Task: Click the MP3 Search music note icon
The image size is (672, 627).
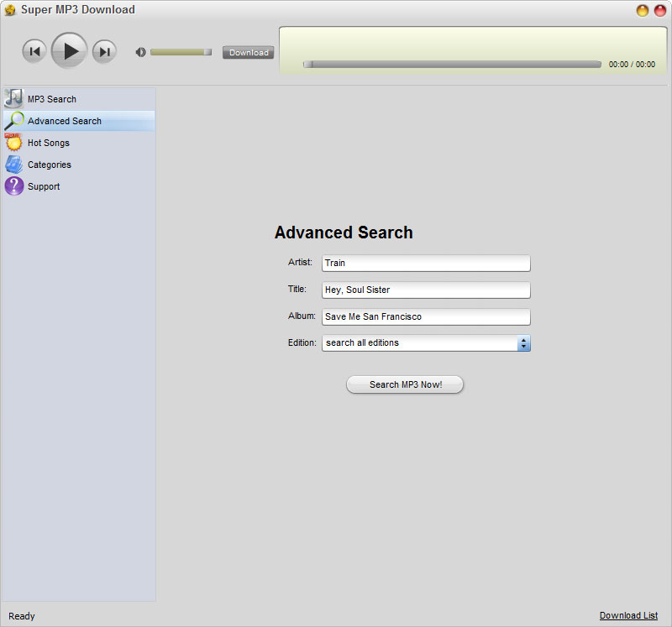Action: coord(13,98)
